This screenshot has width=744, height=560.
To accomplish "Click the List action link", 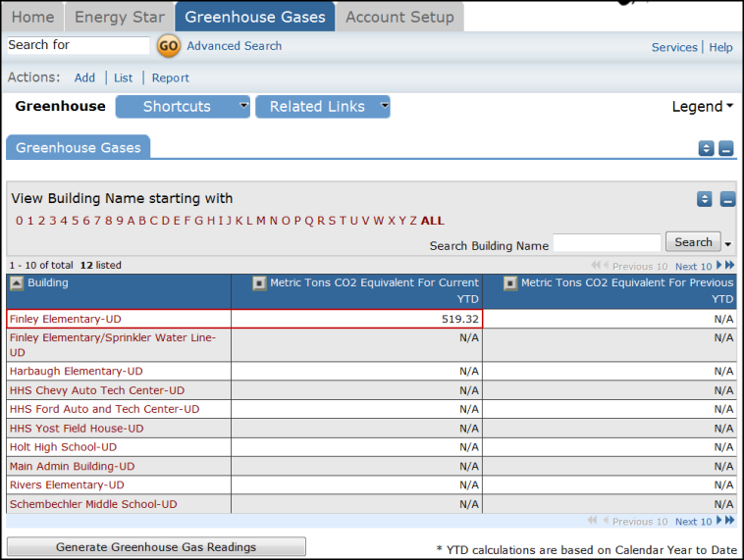I will click(x=123, y=77).
